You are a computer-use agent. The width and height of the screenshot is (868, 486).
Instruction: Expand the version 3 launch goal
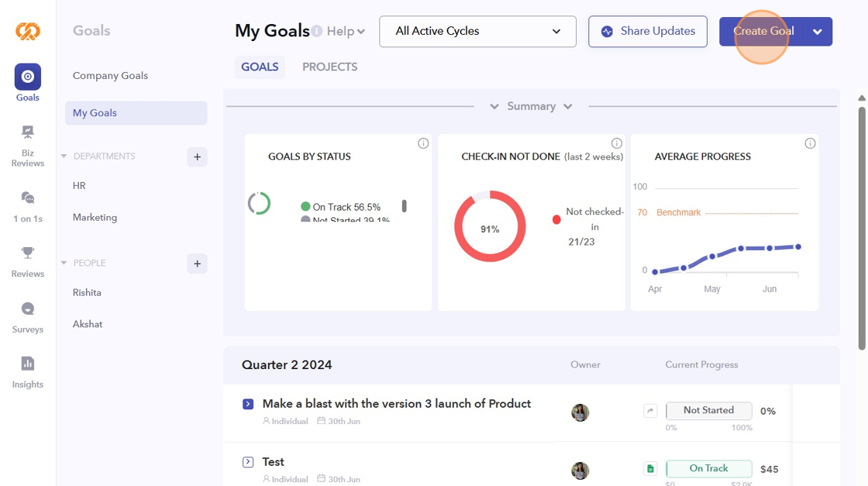pos(248,404)
